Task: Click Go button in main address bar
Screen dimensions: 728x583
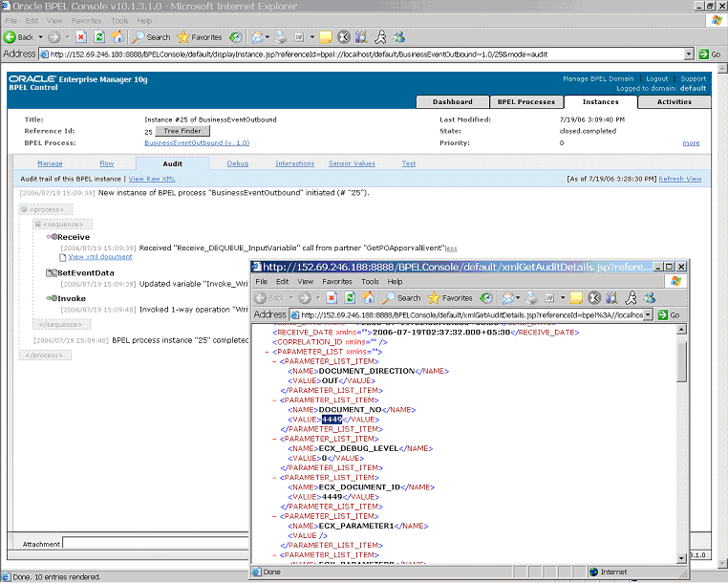Action: (x=711, y=54)
